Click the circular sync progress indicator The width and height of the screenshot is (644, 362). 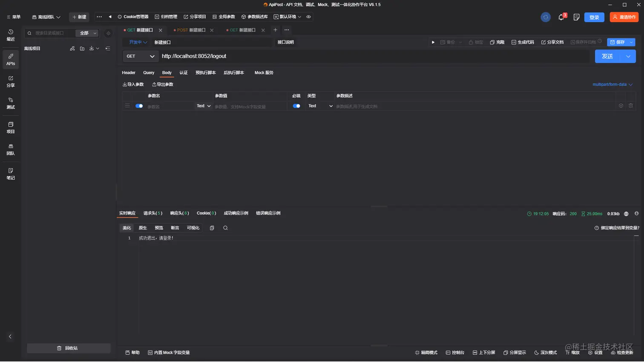546,17
